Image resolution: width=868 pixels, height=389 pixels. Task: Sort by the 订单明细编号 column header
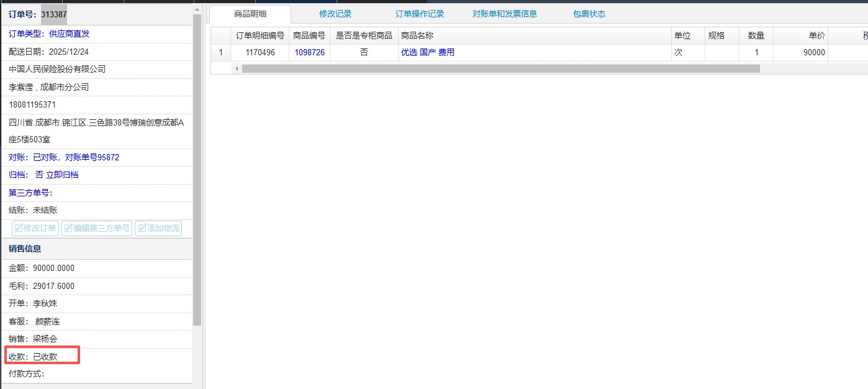click(x=260, y=35)
